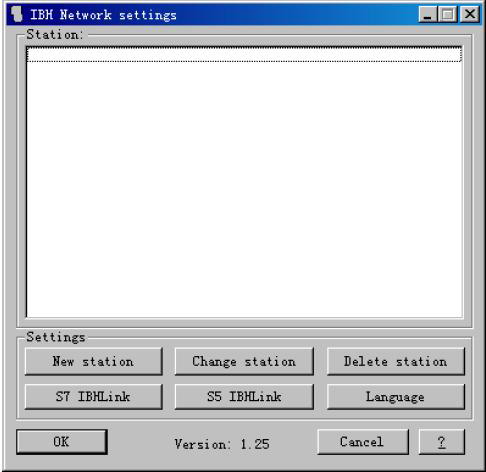The image size is (486, 472).
Task: Click the Delete station button
Action: 396,362
